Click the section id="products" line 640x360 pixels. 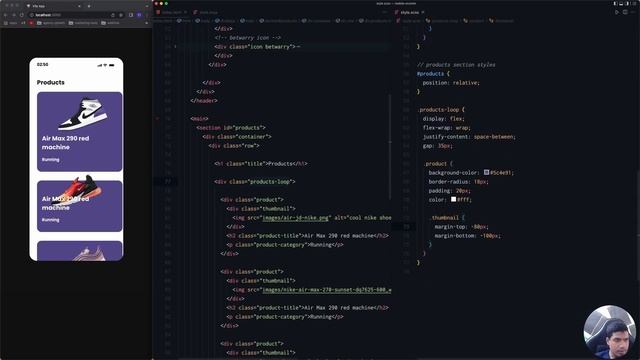tap(231, 127)
